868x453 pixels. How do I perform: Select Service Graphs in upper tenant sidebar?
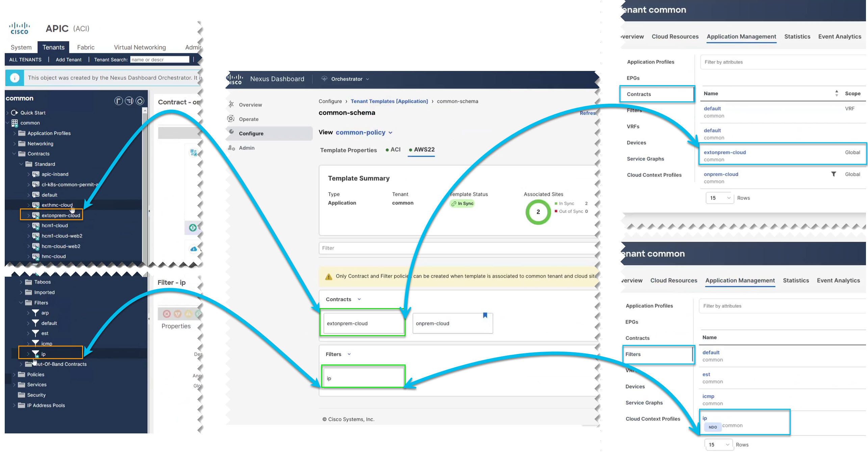645,159
